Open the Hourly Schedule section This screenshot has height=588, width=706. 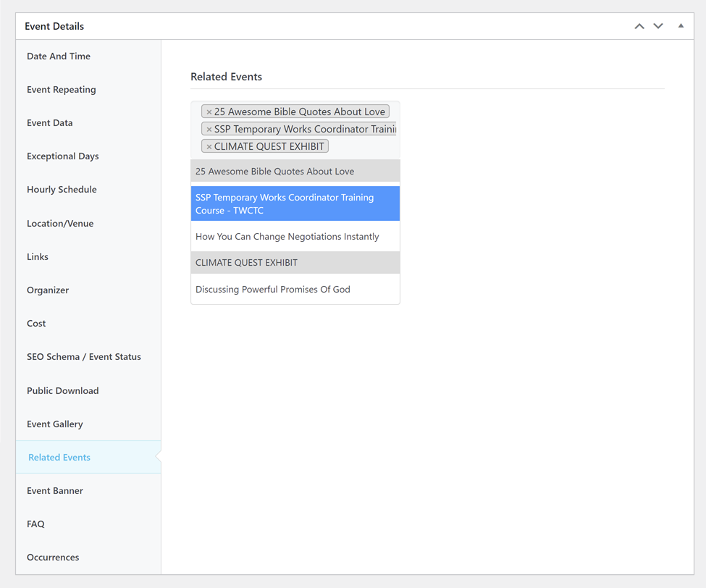pos(62,190)
